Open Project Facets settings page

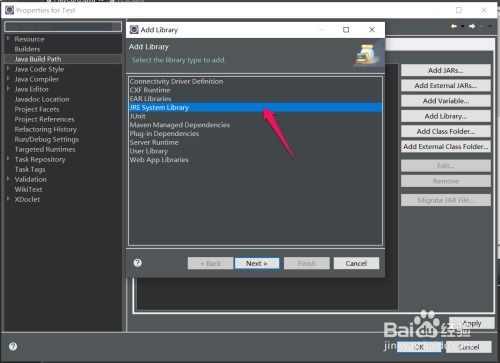coord(37,109)
